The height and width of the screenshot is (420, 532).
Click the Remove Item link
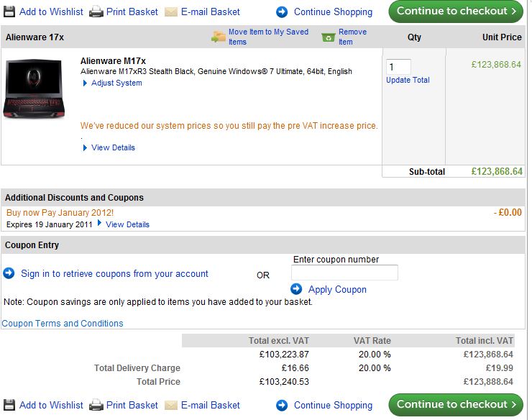352,37
